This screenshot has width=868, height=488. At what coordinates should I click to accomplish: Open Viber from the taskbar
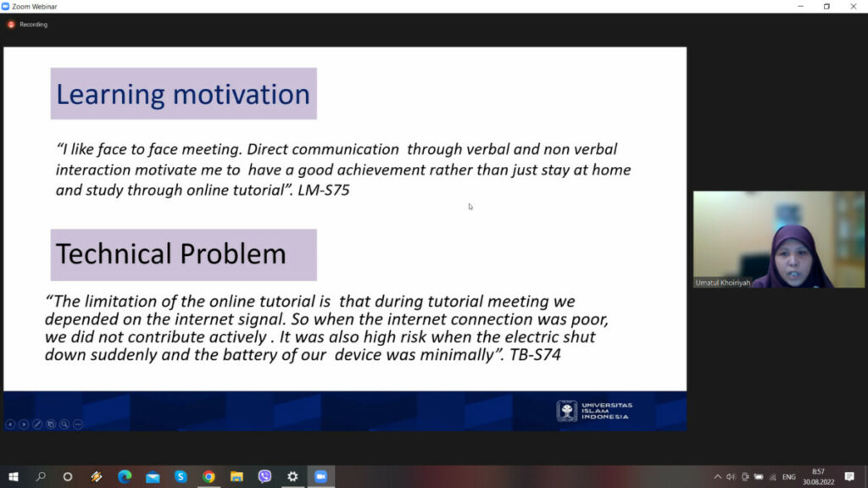point(264,477)
